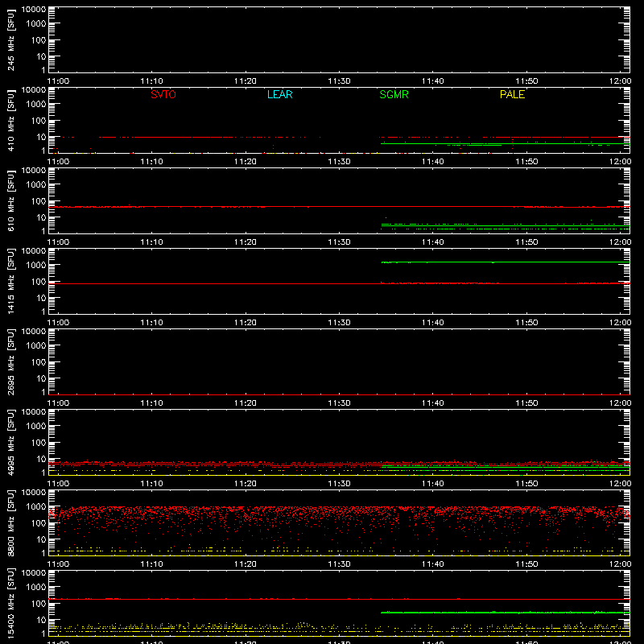Click the 11:50 tick below the 2695 MHz panel

point(526,403)
